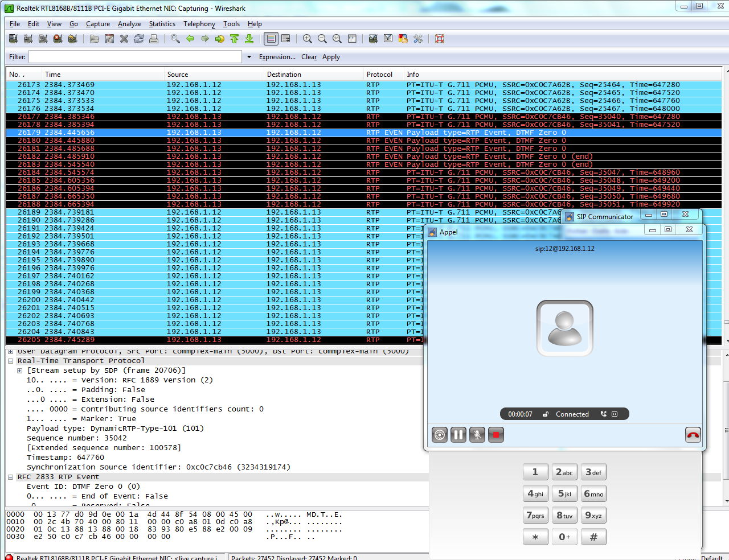Open capture options toolbar icon
Viewport: 729px width, 560px height.
click(x=28, y=39)
